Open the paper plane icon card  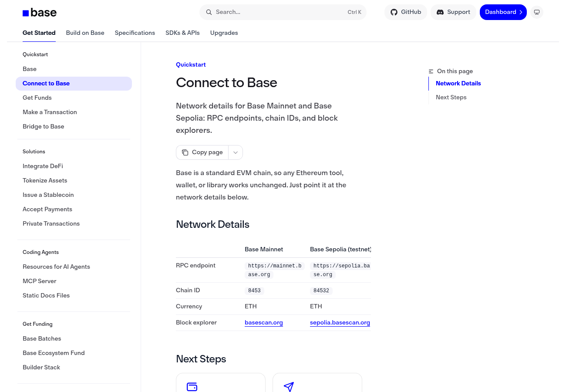[317, 382]
